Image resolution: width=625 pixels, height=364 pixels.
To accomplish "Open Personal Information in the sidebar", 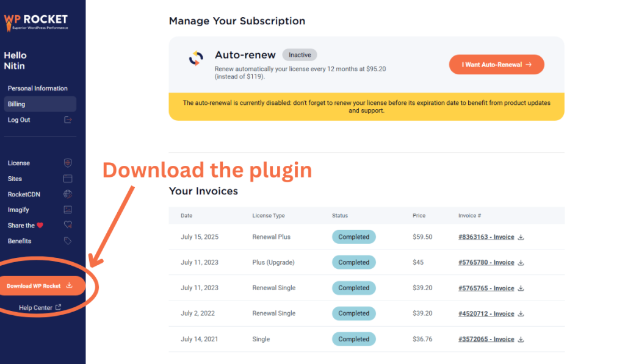I will [x=38, y=88].
